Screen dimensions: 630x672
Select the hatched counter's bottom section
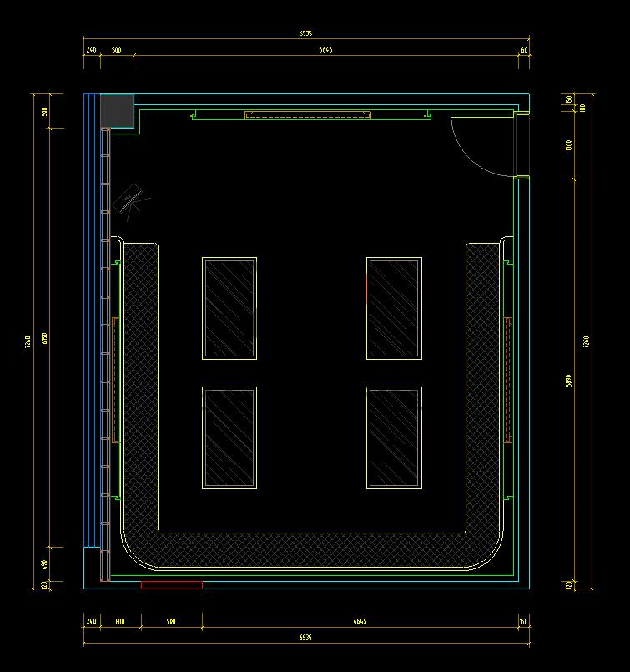(310, 550)
